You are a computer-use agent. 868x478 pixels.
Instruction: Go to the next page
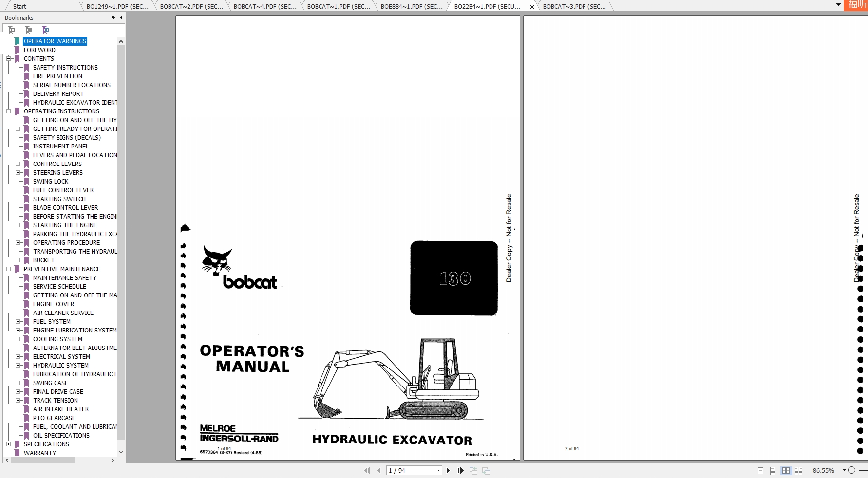pos(449,470)
